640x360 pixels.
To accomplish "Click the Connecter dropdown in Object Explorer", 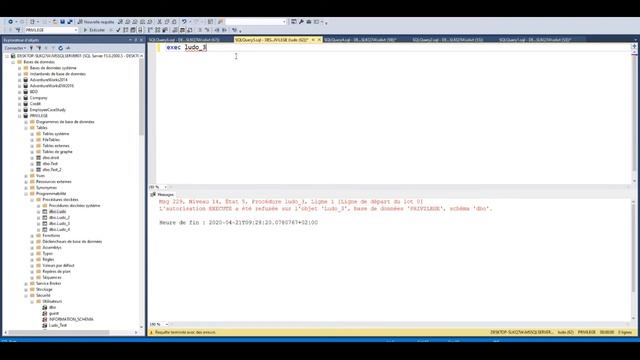I will click(15, 48).
